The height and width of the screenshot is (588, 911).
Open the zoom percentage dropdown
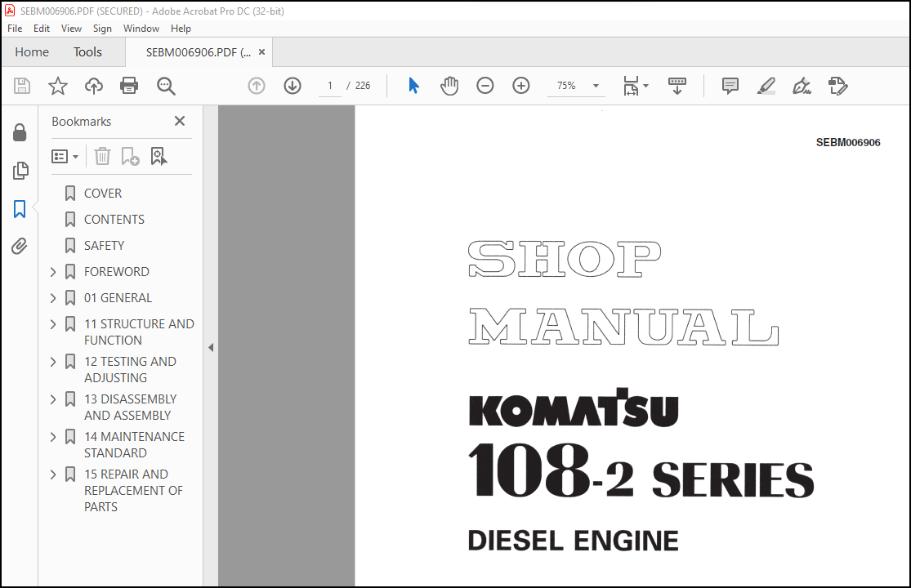point(596,86)
